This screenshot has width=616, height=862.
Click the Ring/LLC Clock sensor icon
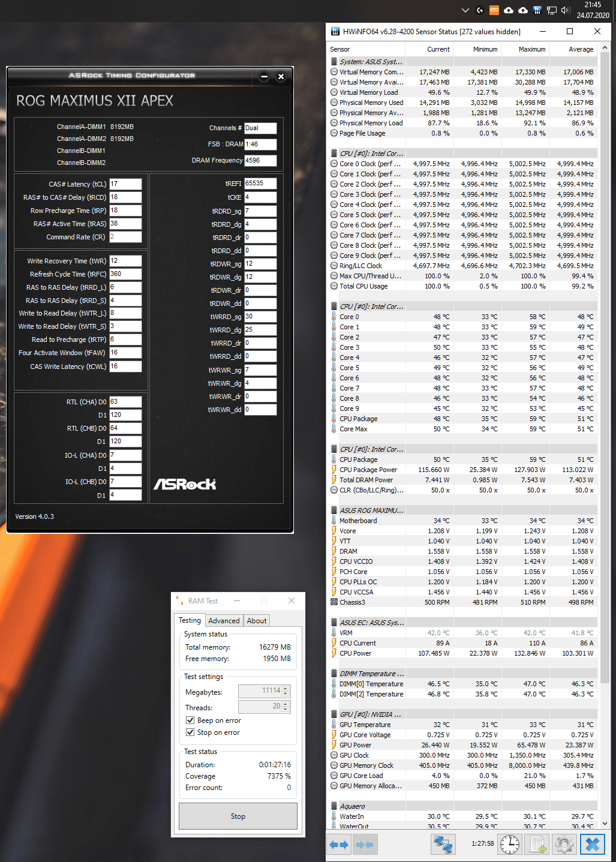pos(334,266)
